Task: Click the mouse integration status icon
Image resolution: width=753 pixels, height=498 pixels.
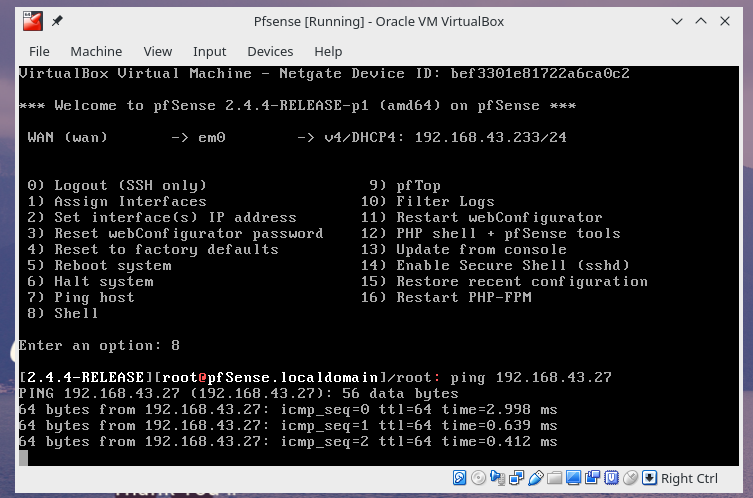Action: point(630,478)
